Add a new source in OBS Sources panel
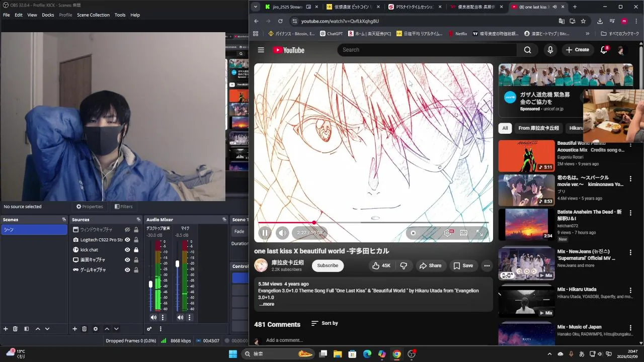Image resolution: width=644 pixels, height=362 pixels. 75,329
